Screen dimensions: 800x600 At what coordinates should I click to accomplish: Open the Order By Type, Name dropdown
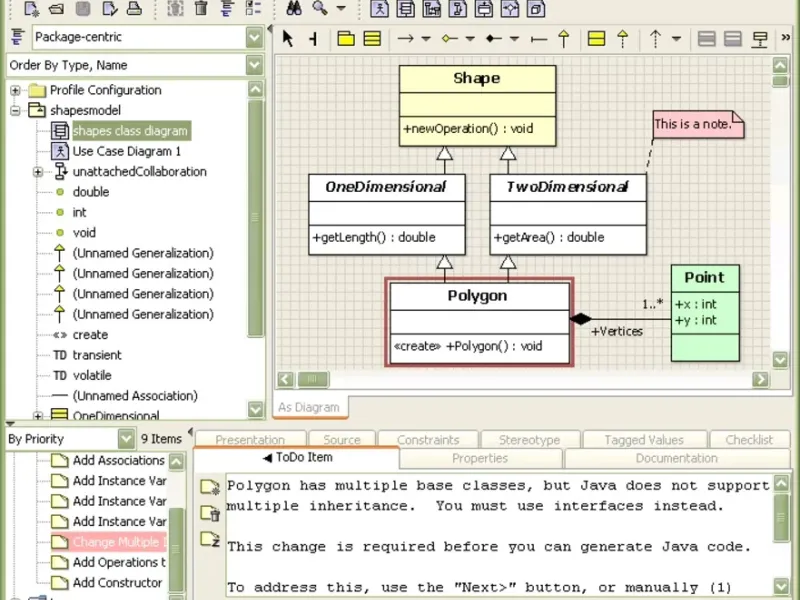pos(136,65)
